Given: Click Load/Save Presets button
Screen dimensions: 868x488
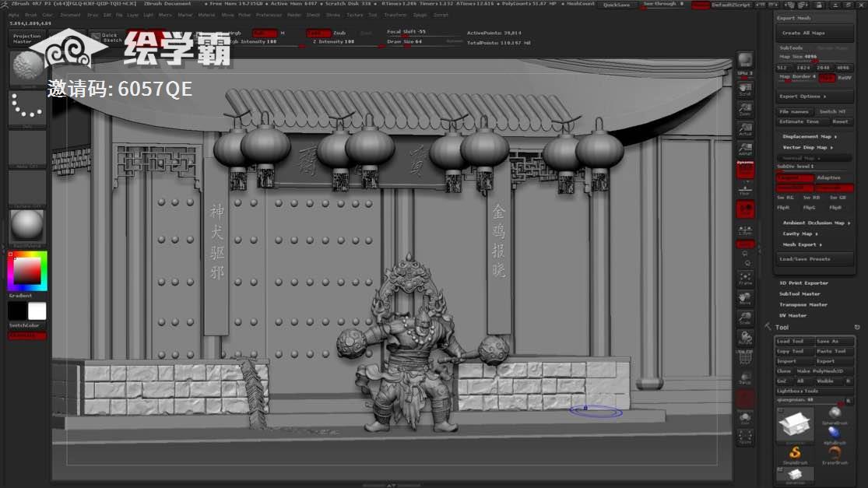Looking at the screenshot, I should [814, 259].
